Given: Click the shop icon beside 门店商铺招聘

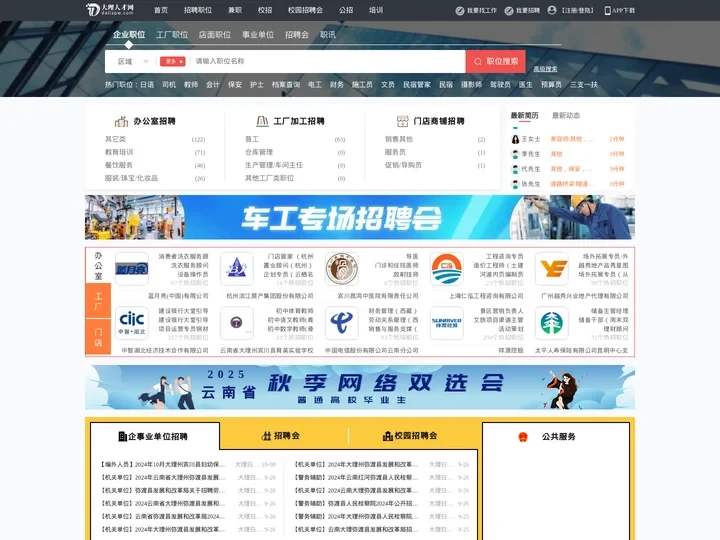Looking at the screenshot, I should tap(402, 121).
